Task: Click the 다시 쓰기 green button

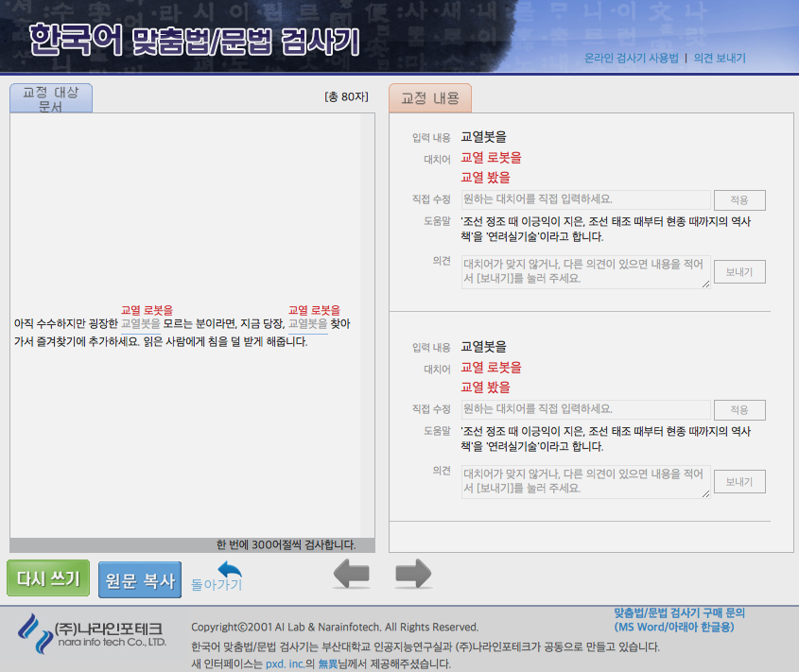Action: click(x=48, y=578)
